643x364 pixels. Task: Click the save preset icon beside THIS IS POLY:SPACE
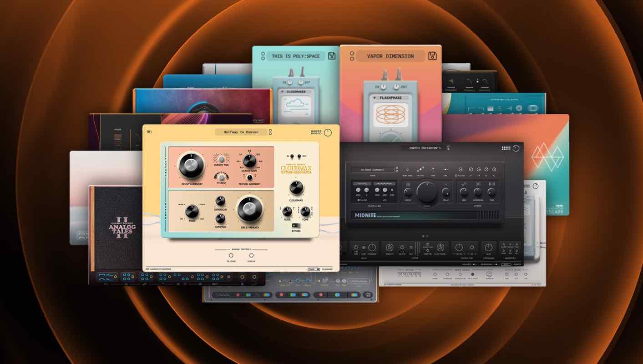click(x=332, y=56)
